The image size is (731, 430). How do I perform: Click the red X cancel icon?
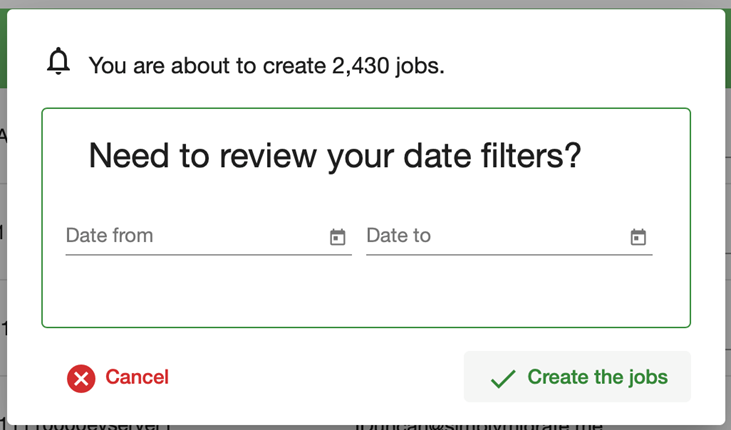[x=81, y=378]
